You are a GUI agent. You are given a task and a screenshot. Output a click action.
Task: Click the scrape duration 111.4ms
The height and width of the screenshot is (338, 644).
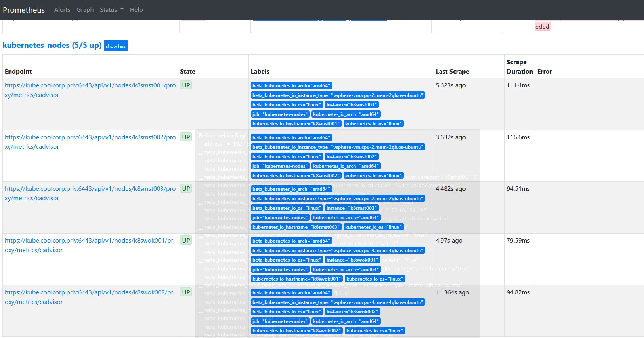518,85
